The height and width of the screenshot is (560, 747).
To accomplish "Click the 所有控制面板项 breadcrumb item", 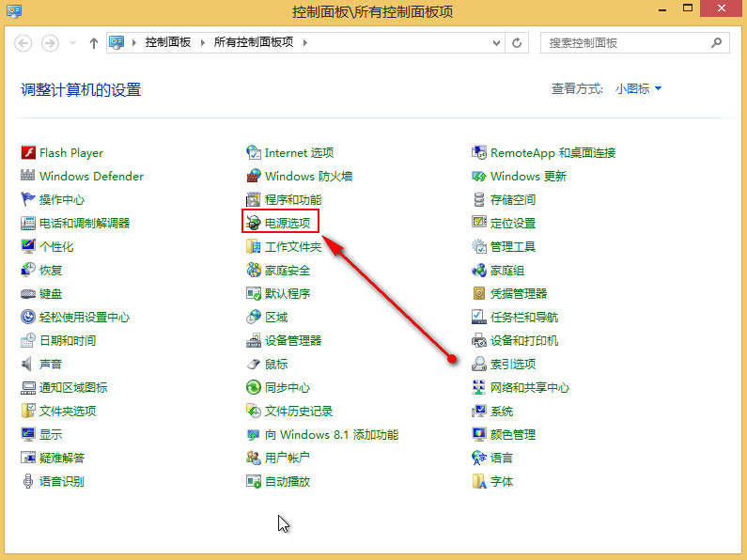I will pos(254,42).
